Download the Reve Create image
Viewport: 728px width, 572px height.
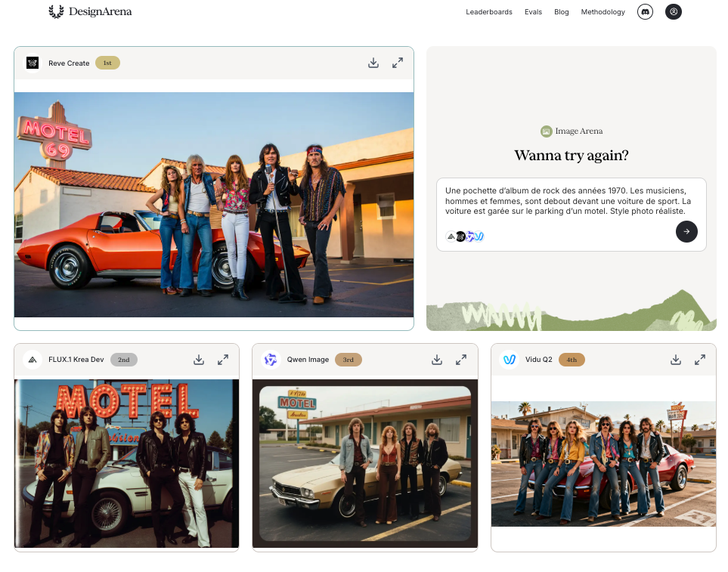(373, 63)
